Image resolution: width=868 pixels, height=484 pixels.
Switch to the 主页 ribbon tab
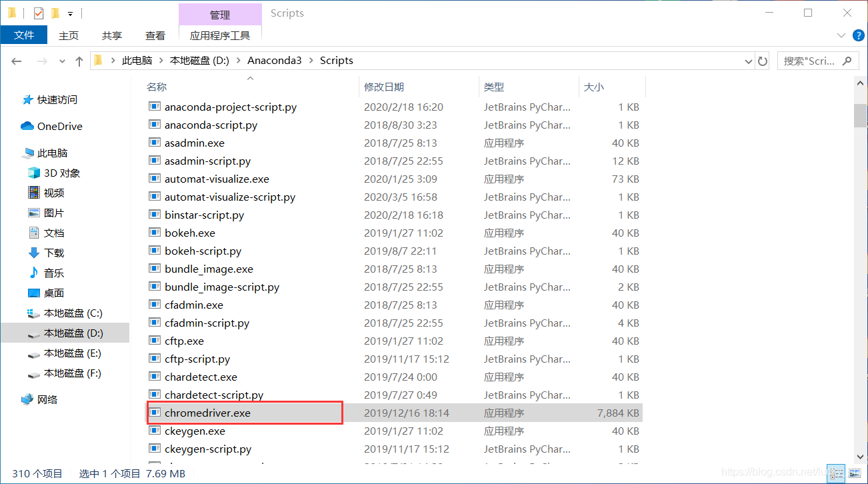[x=69, y=35]
